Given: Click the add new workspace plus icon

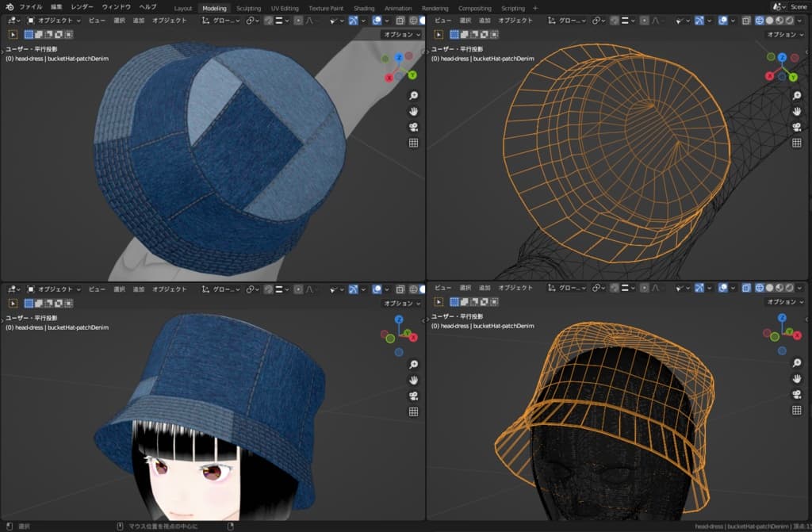Looking at the screenshot, I should 535,8.
